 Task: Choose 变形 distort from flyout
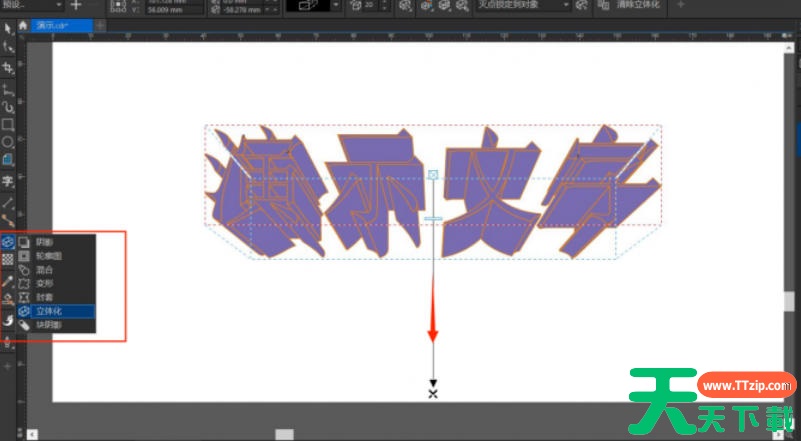tap(56, 284)
